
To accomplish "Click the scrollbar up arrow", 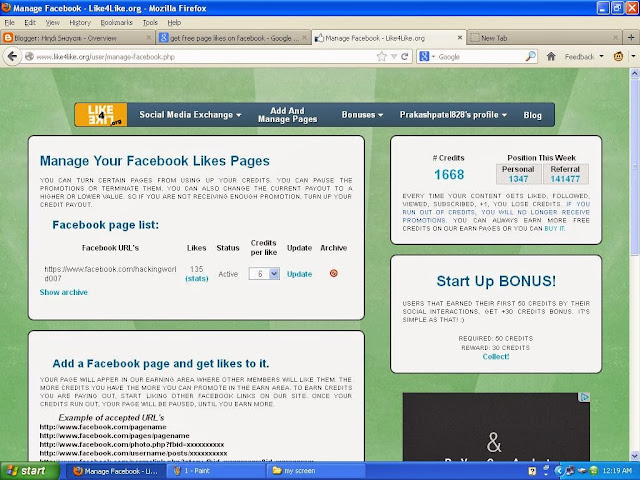I will [635, 74].
